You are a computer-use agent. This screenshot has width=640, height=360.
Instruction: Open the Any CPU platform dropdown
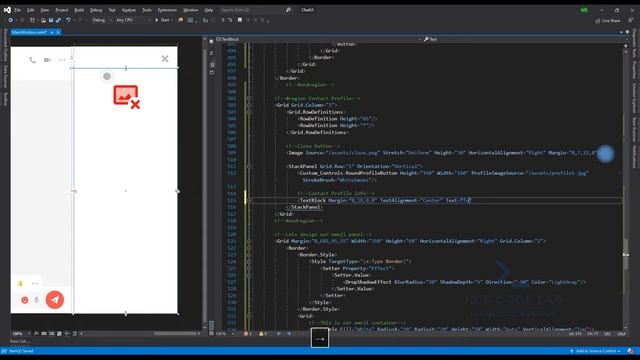[x=133, y=20]
